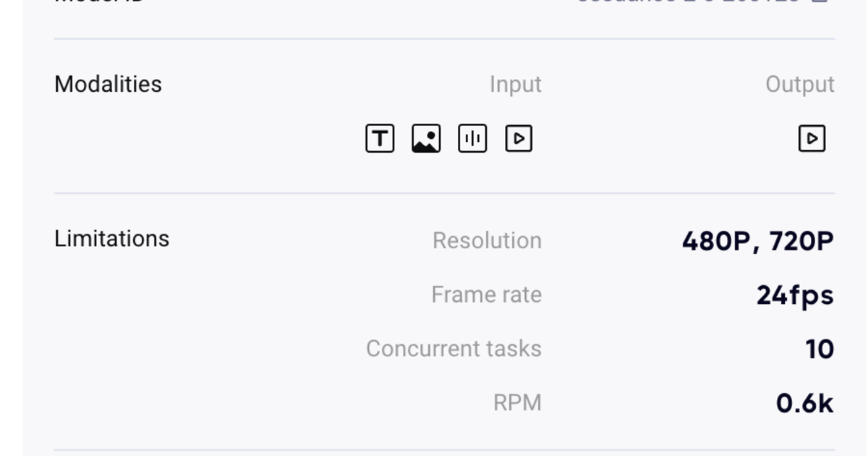The width and height of the screenshot is (868, 456).
Task: Select the concurrent tasks value 10
Action: [x=820, y=350]
